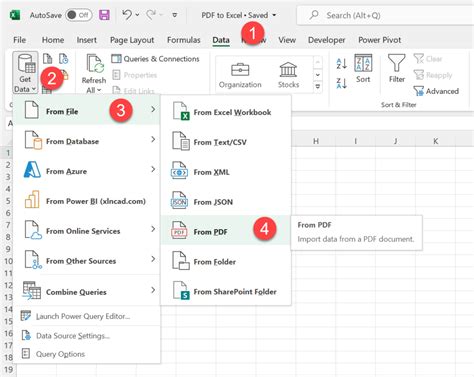
Task: Click the Excel app logo icon
Action: (x=15, y=15)
